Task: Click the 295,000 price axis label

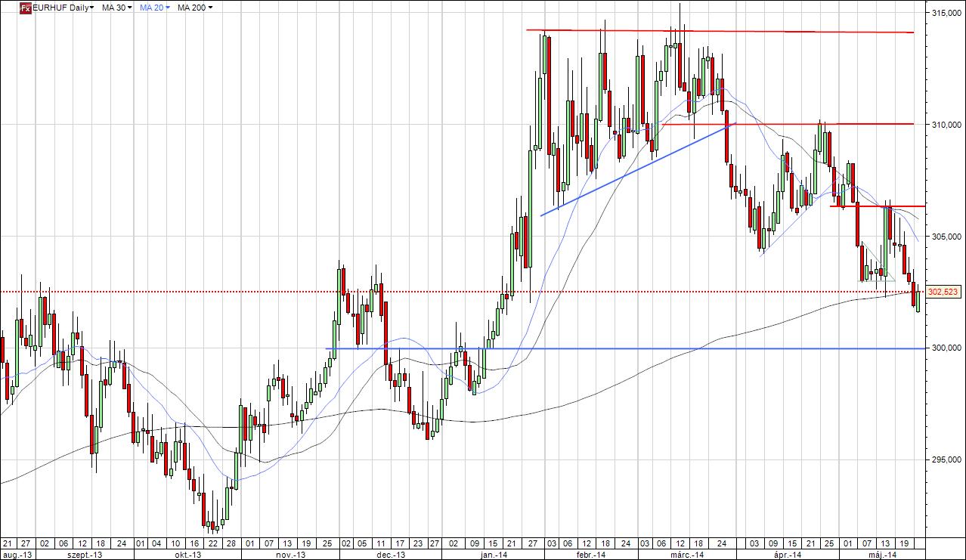Action: tap(945, 460)
